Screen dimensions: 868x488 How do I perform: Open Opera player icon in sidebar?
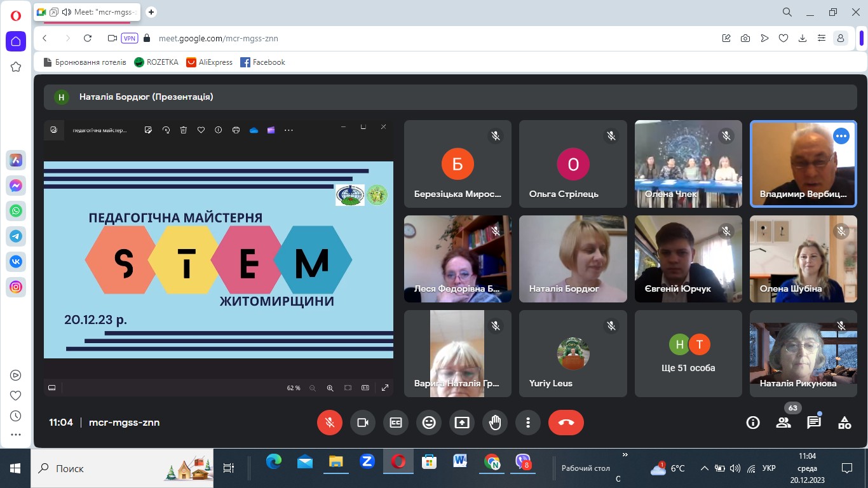tap(16, 375)
